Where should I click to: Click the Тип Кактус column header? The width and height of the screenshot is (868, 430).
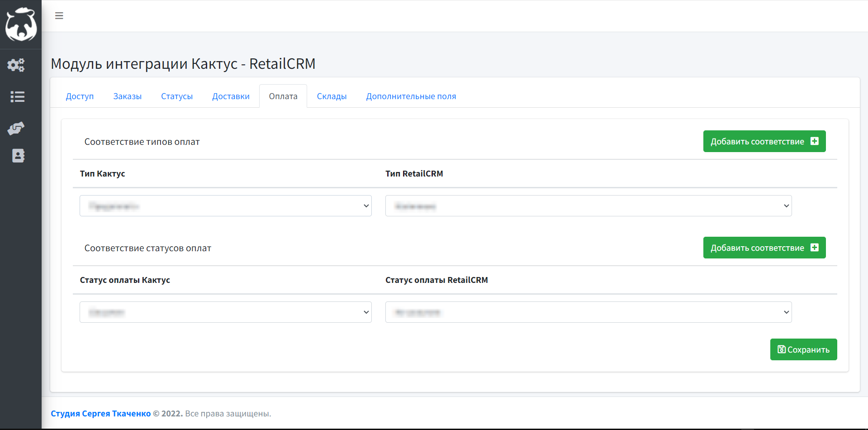coord(103,174)
